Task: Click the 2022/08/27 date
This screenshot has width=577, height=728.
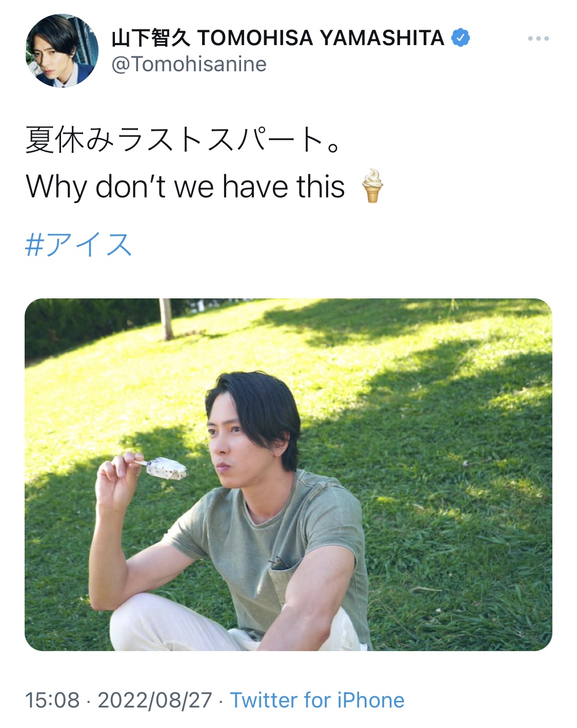Action: click(155, 700)
